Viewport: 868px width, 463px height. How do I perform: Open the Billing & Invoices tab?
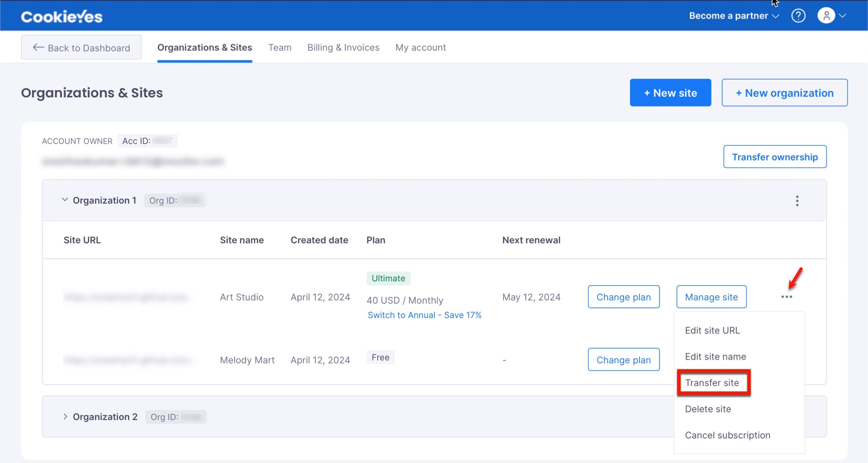click(x=343, y=47)
